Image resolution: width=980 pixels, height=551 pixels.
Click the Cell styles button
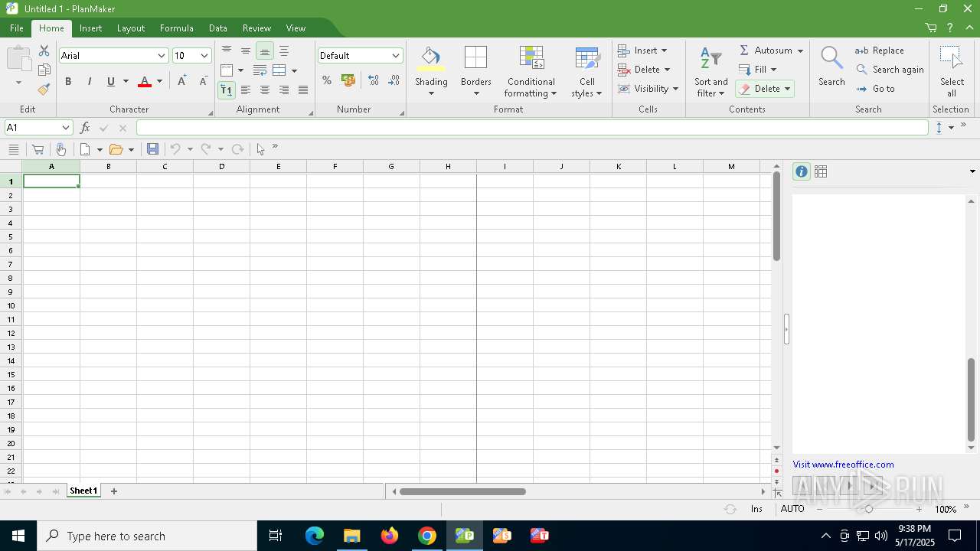(587, 71)
